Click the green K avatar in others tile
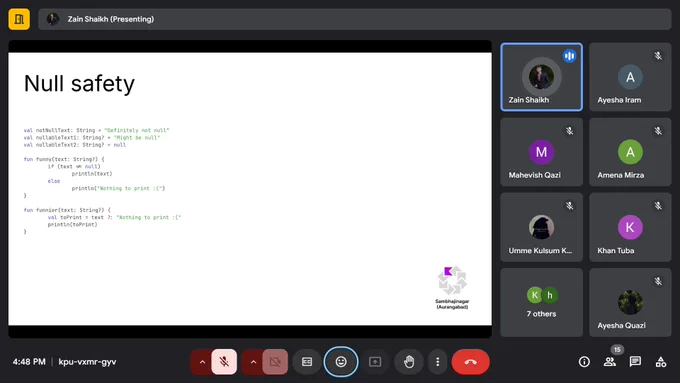680x383 pixels. [535, 295]
